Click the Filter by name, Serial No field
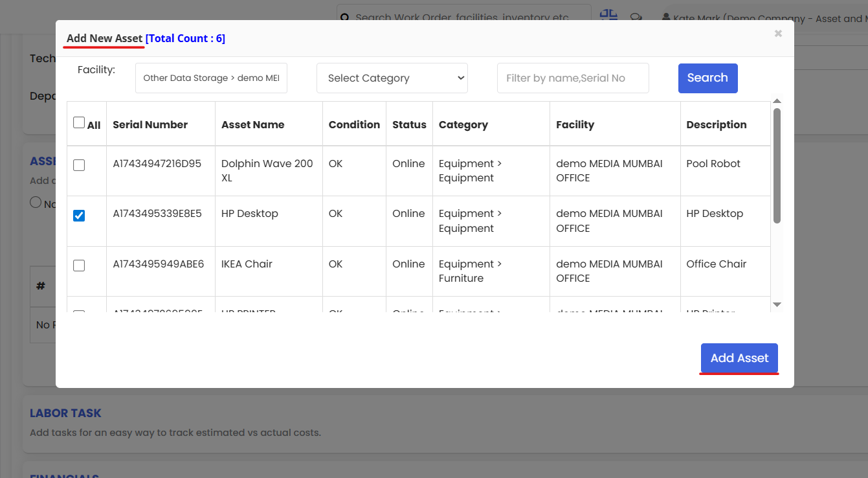The height and width of the screenshot is (478, 868). pos(573,78)
